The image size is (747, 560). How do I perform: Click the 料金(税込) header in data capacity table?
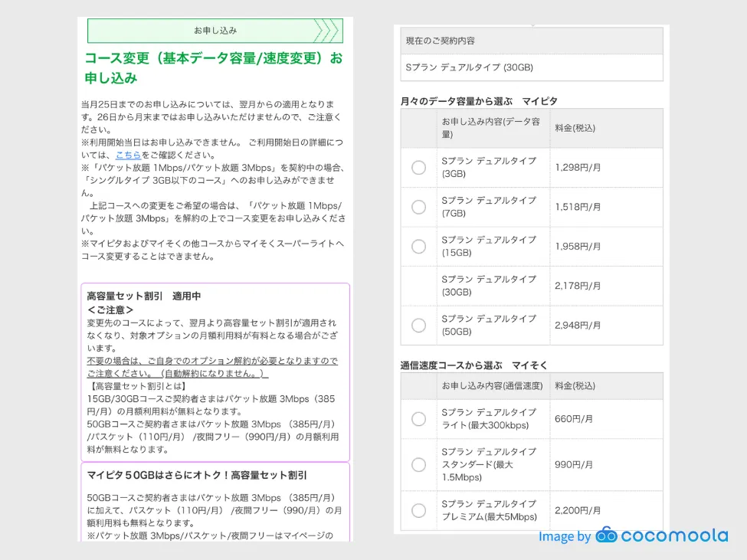tap(606, 128)
